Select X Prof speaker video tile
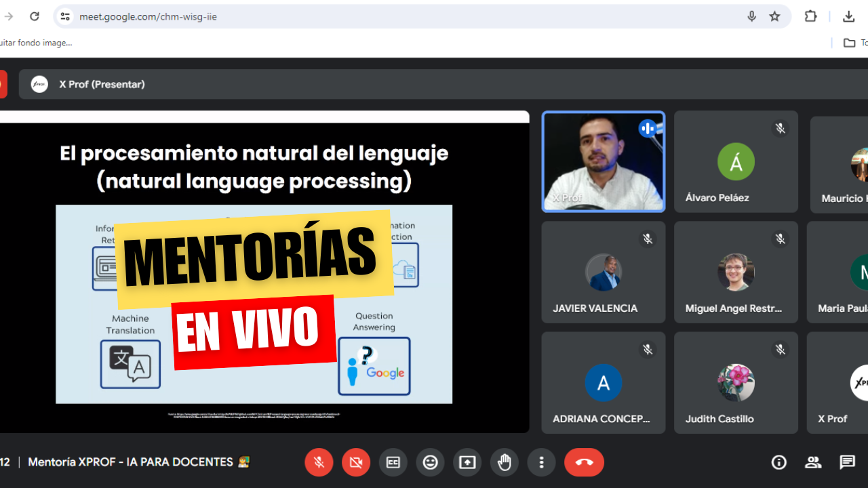868x488 pixels. click(603, 162)
